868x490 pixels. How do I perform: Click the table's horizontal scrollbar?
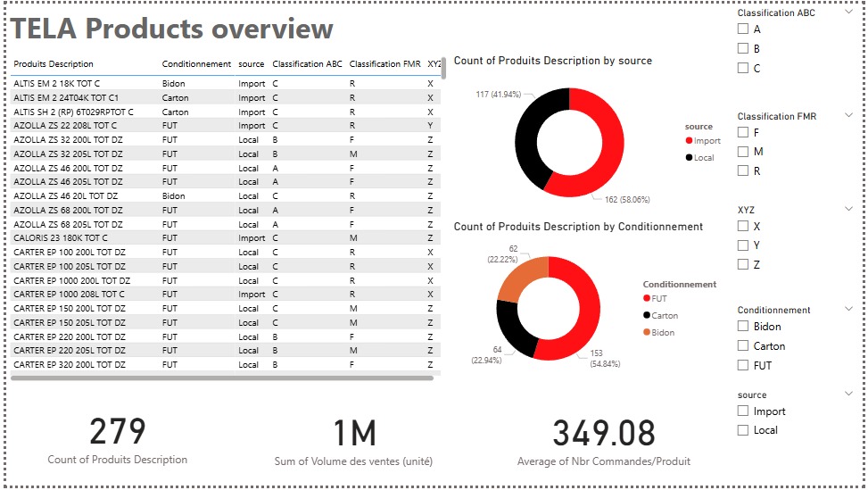click(x=223, y=378)
